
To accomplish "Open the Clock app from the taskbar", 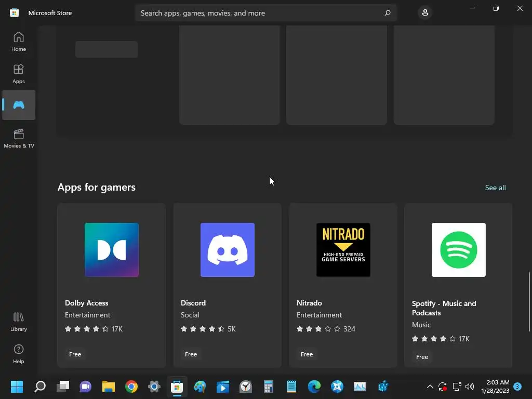I will coord(246,387).
